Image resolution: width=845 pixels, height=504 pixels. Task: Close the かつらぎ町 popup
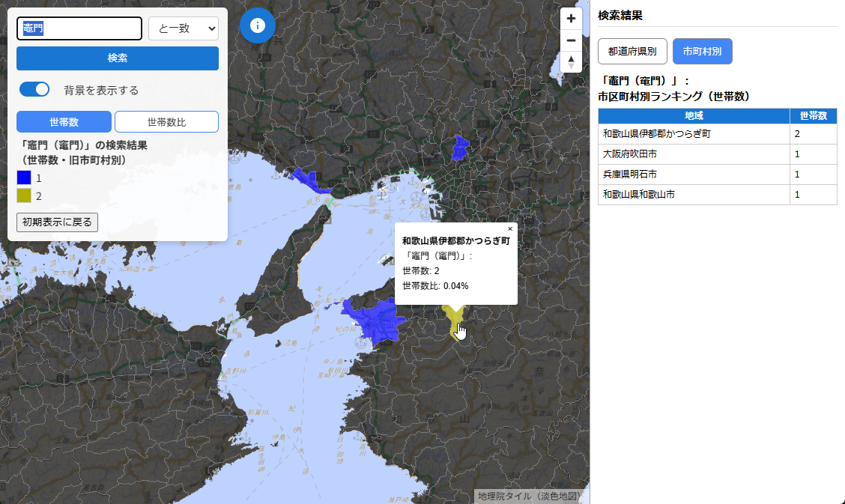click(510, 229)
